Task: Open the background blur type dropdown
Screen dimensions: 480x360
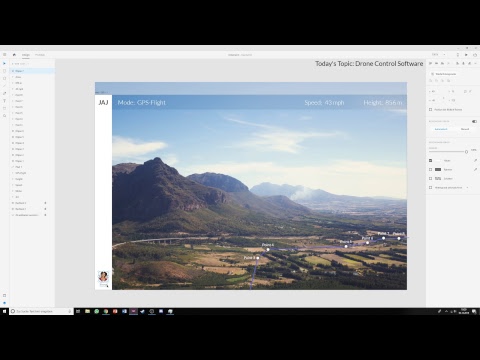Action: pyautogui.click(x=467, y=187)
